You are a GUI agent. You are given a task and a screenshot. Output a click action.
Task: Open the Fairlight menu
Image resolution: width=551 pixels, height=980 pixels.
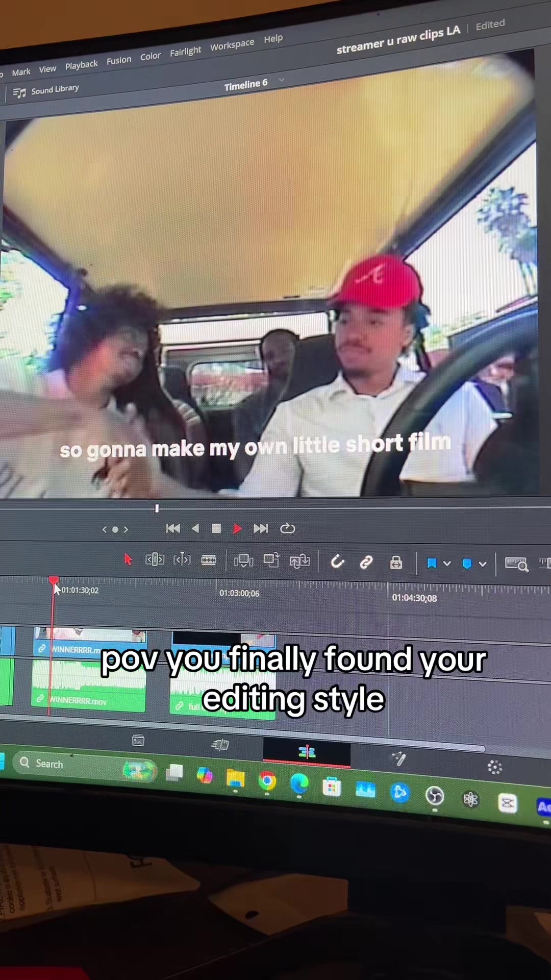[186, 52]
